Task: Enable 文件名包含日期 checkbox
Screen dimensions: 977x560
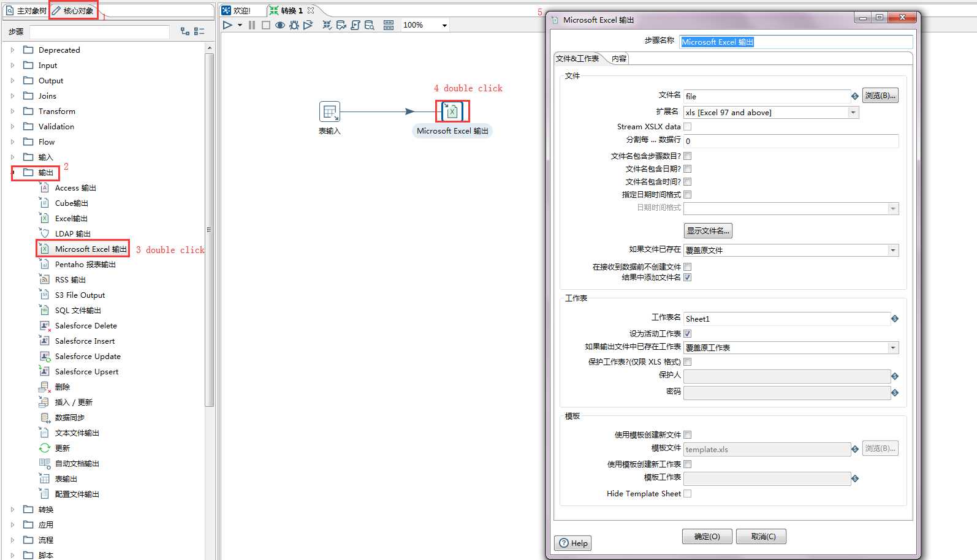Action: tap(688, 169)
